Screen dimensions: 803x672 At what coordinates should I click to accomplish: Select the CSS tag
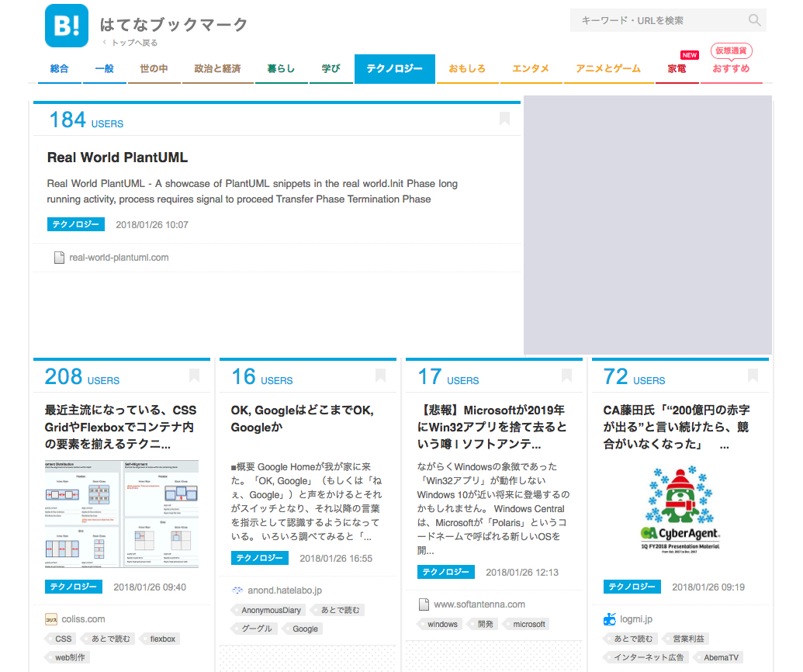(x=62, y=639)
